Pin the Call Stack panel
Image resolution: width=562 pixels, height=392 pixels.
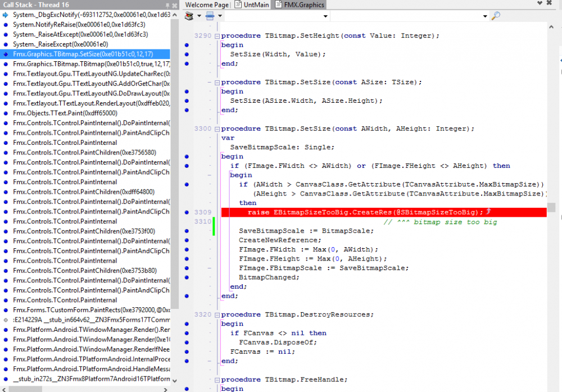167,6
